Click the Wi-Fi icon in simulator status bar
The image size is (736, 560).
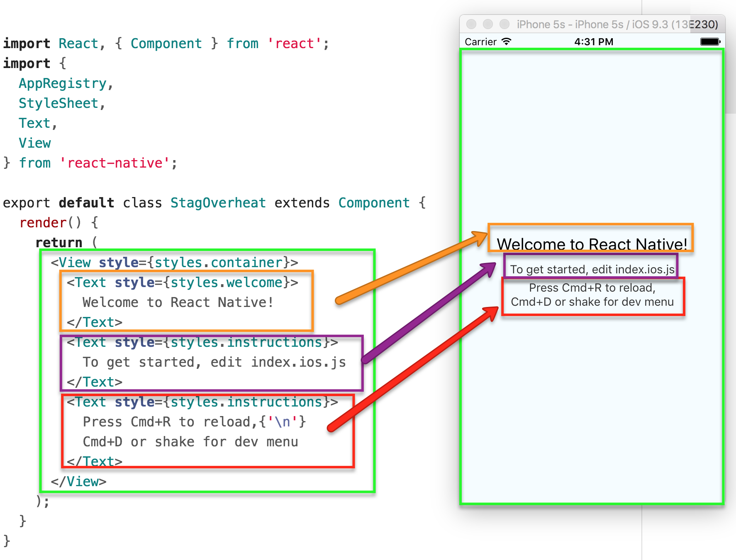[x=506, y=41]
